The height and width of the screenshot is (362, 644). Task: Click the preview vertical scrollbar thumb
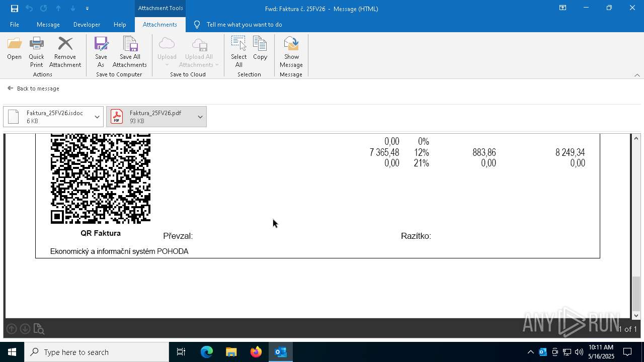pos(636,294)
